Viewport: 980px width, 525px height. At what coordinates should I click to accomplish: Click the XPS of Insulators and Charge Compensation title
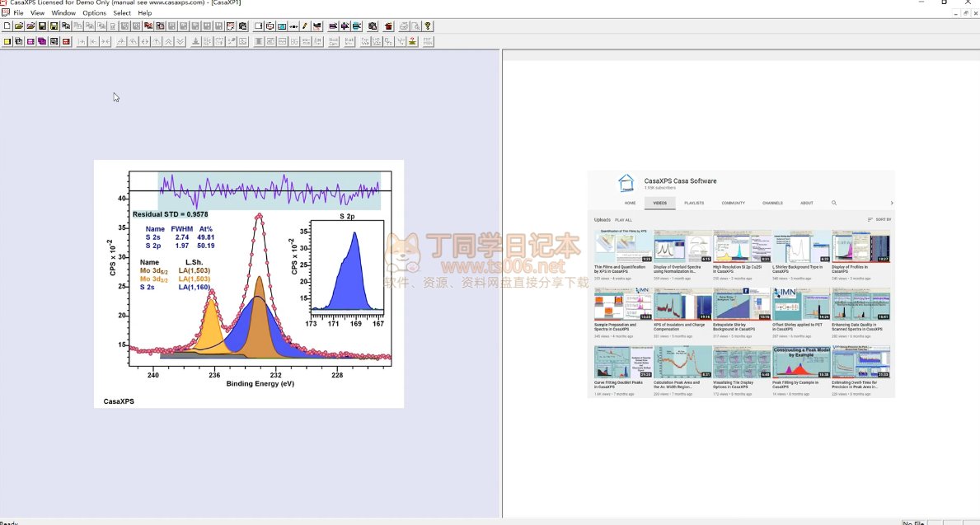click(x=679, y=327)
